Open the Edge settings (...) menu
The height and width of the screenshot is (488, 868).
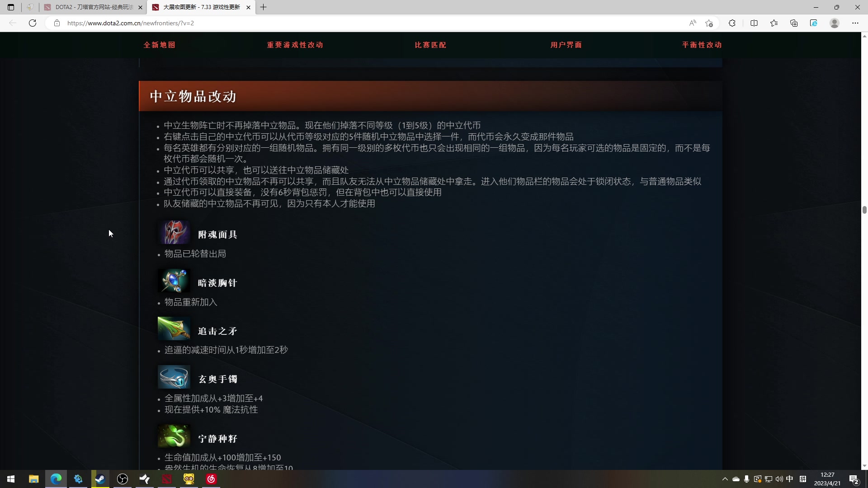(855, 23)
